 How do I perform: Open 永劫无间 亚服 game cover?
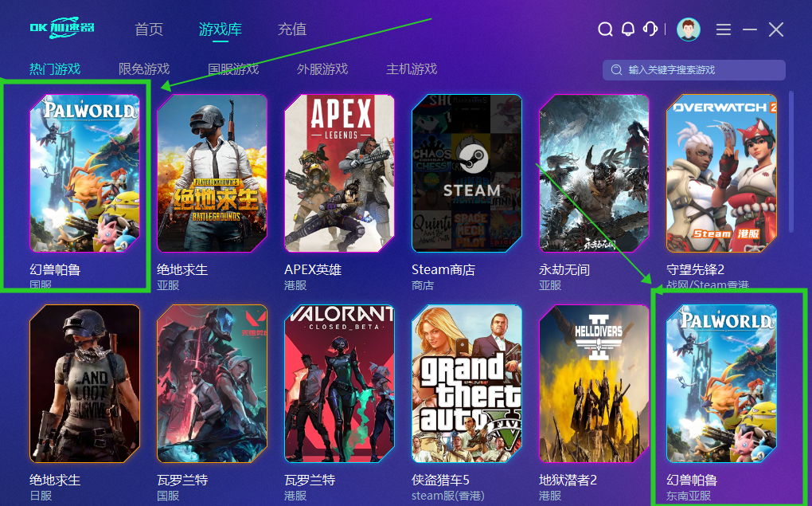point(594,173)
